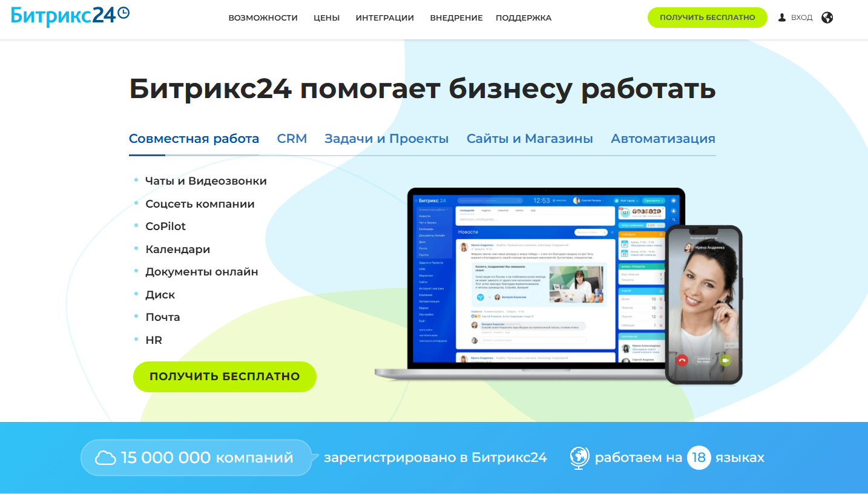The width and height of the screenshot is (868, 494).
Task: Click the cloud icon beside 15 000 000 компаний
Action: [105, 458]
